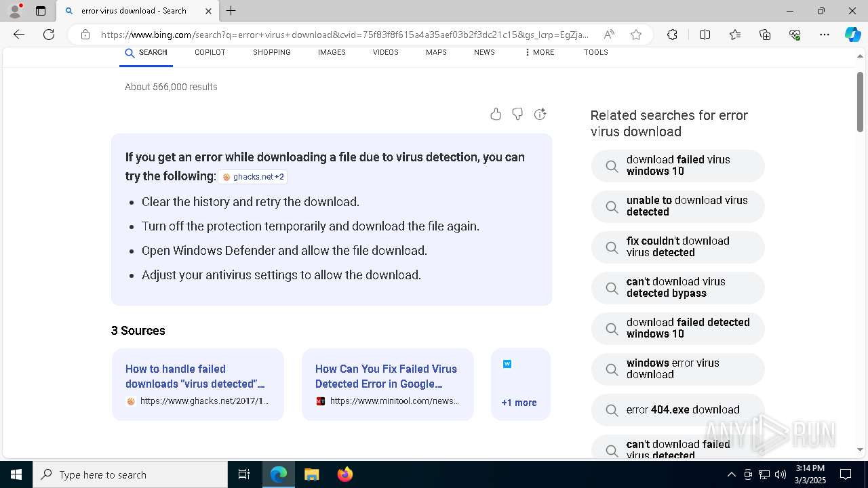Open Collections icon
The image size is (868, 488).
point(765,35)
